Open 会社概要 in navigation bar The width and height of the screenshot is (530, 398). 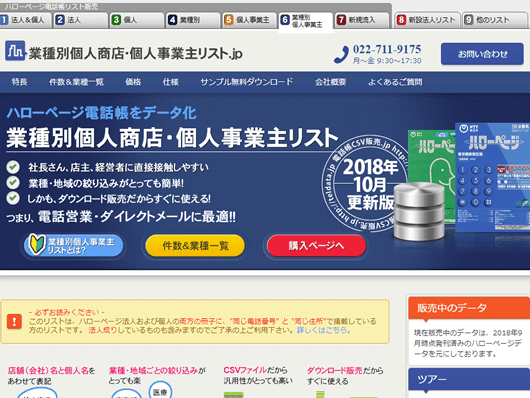(331, 82)
